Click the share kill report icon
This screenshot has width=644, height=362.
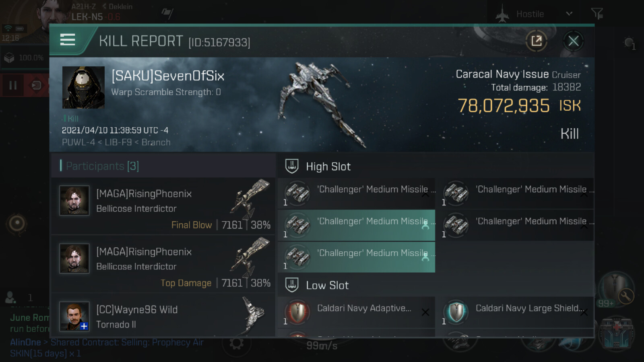click(536, 41)
